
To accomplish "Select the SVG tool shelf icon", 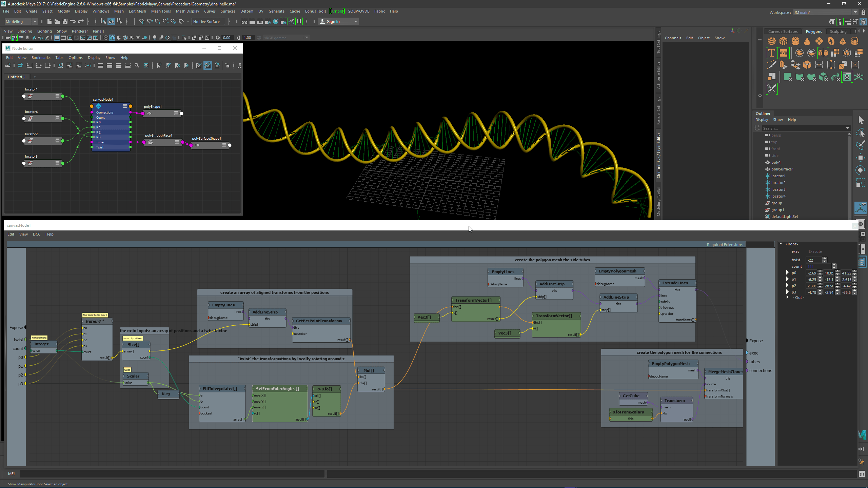I will [784, 53].
